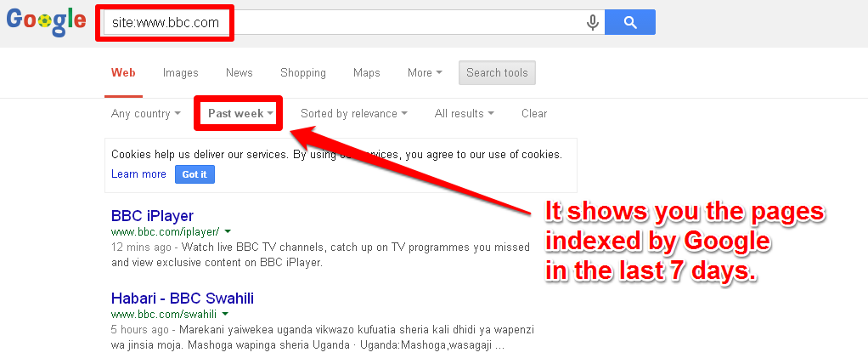Expand arrow next to www.bbc.com/iplayer/
This screenshot has width=868, height=364.
228,231
